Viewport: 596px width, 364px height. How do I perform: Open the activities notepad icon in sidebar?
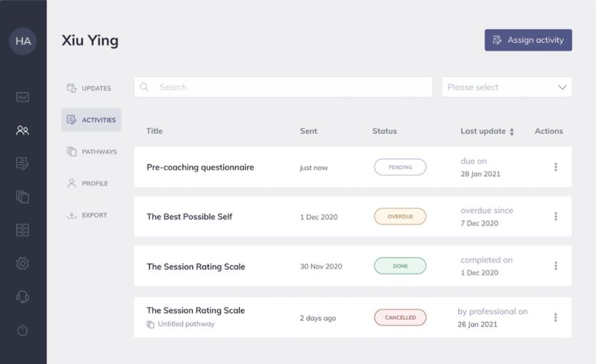click(23, 163)
